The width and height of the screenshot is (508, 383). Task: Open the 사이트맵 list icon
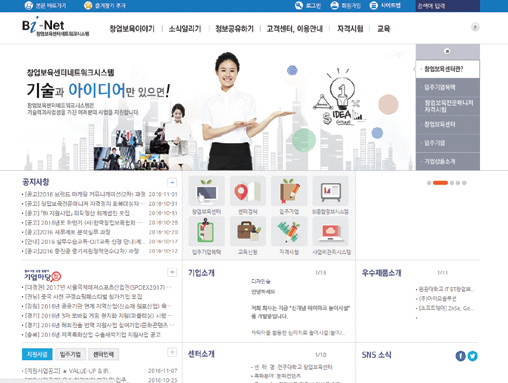tap(374, 6)
